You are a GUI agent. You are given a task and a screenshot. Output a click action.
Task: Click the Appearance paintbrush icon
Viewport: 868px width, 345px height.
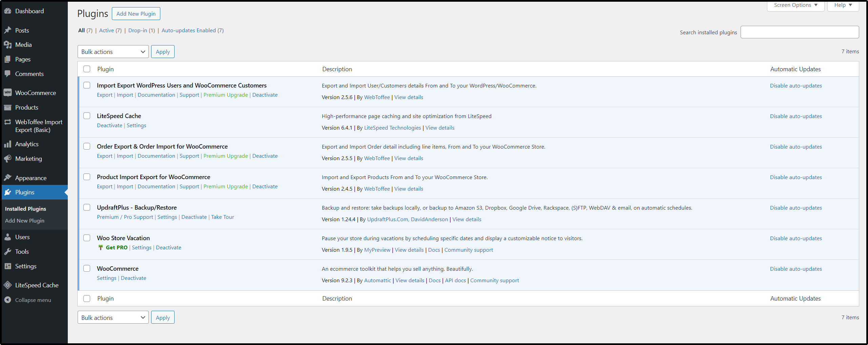pyautogui.click(x=7, y=178)
